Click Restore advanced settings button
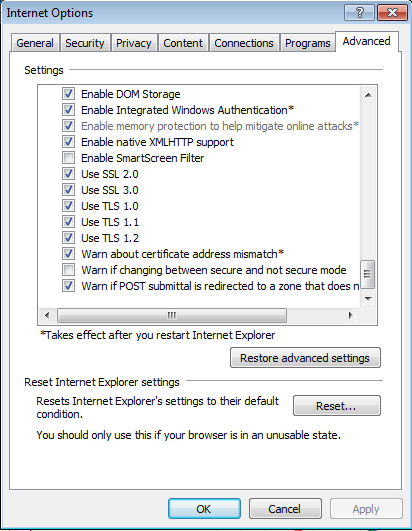The width and height of the screenshot is (412, 531). coord(305,358)
